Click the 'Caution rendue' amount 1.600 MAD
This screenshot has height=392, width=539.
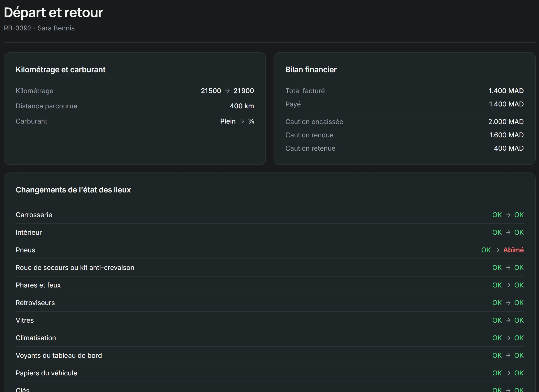(x=506, y=135)
